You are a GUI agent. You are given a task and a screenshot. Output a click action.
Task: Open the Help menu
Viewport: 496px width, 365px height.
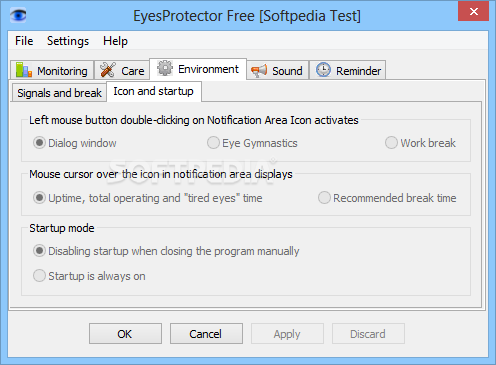[x=115, y=41]
